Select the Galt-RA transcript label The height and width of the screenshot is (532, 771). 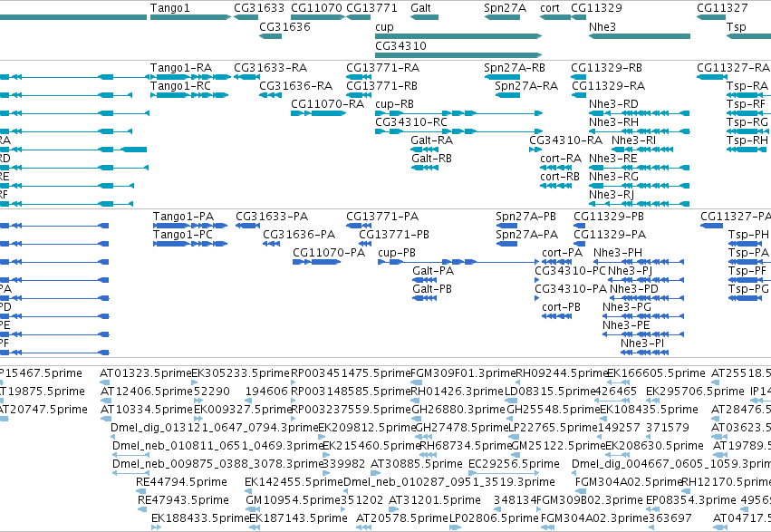click(x=432, y=140)
